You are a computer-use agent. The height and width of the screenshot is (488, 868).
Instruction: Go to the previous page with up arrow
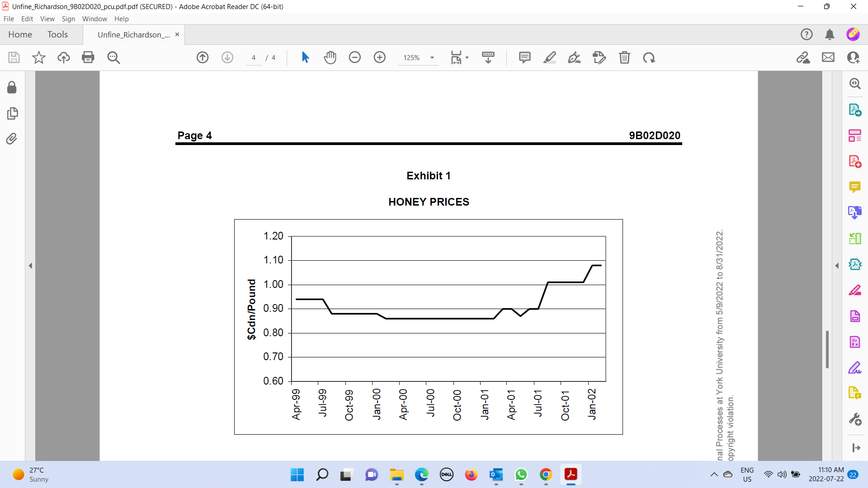point(202,57)
